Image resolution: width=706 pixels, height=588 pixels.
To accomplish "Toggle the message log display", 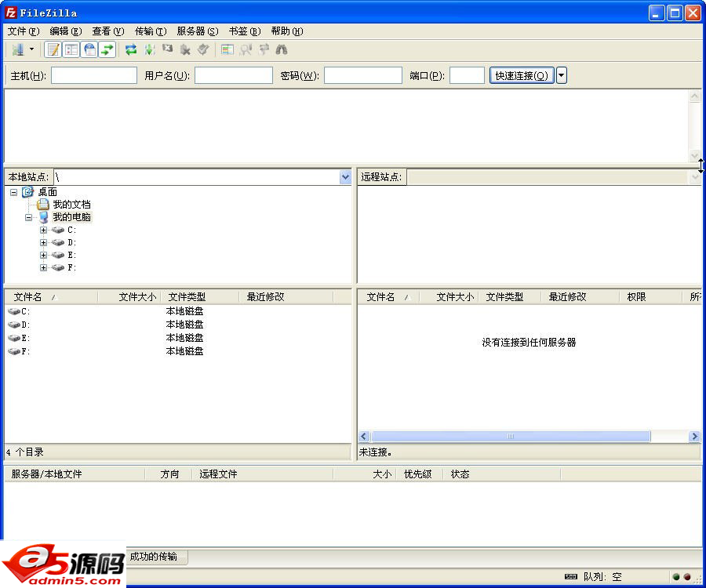I will (53, 49).
